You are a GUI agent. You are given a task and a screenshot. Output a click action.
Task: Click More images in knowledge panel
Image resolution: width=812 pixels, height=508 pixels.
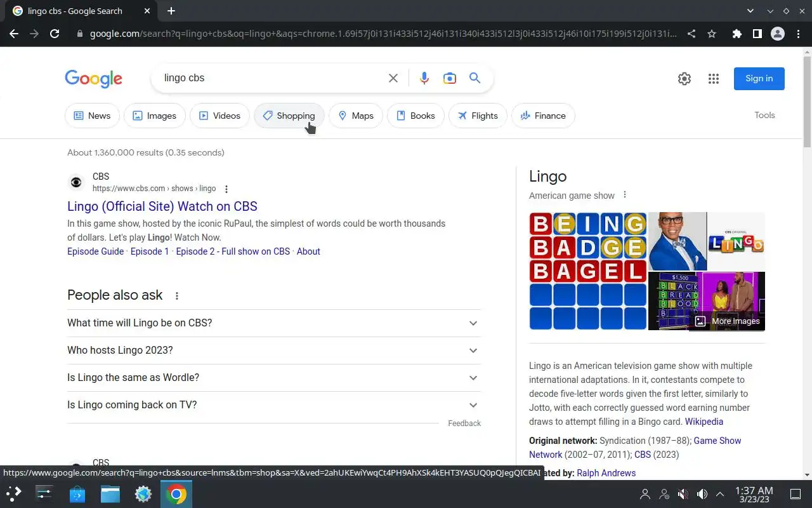coord(728,321)
